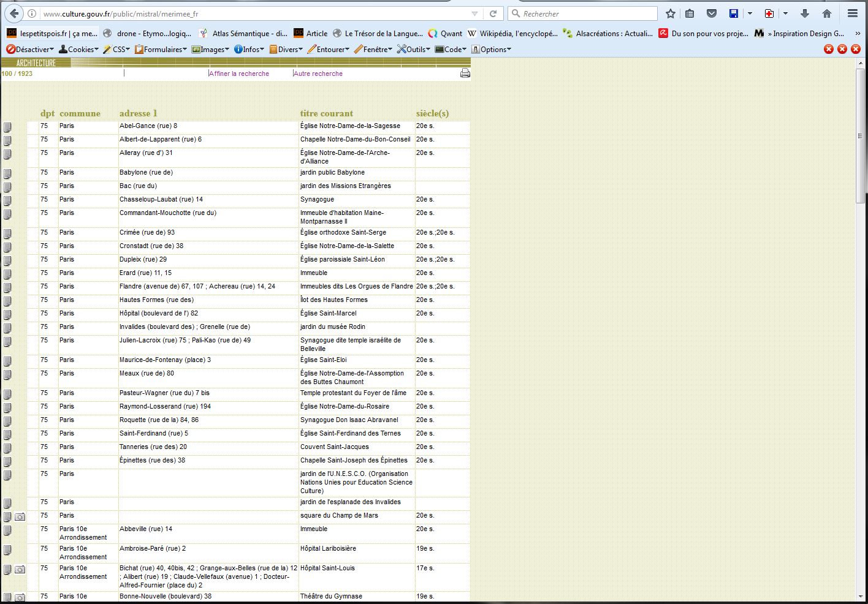
Task: Click the Affiner la recherche link
Action: pos(239,74)
